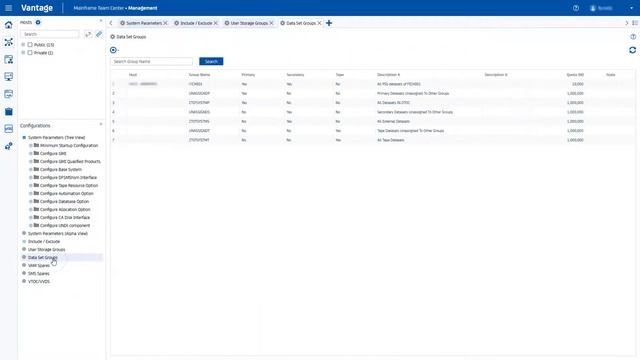This screenshot has height=360, width=640.
Task: Collapse System Parameters (Tree View) node
Action: tap(24, 138)
